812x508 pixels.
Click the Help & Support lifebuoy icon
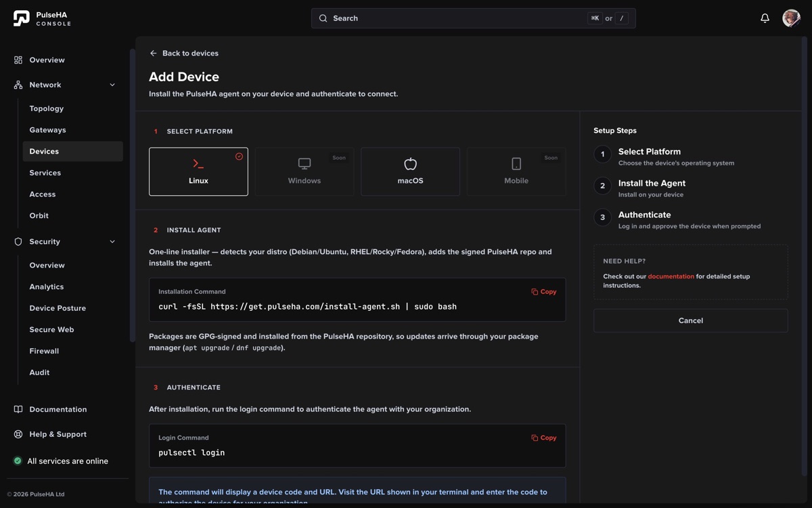(x=18, y=434)
